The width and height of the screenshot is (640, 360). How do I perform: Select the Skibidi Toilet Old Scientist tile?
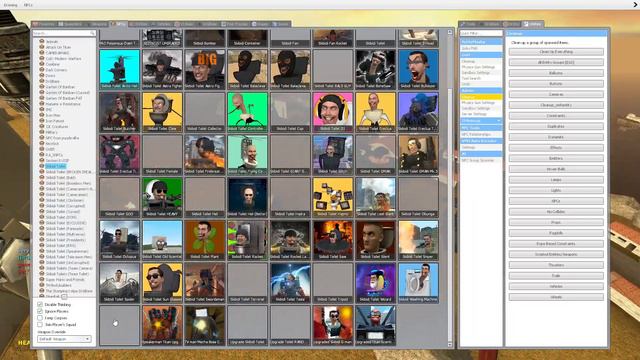[162, 240]
